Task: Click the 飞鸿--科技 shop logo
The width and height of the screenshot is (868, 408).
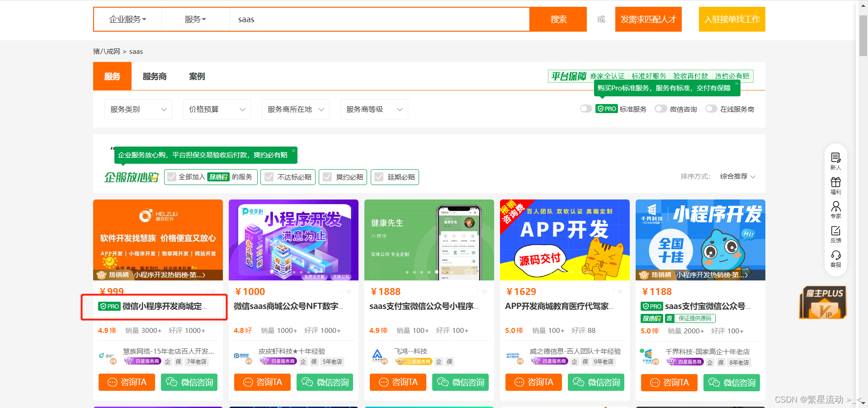Action: 379,357
